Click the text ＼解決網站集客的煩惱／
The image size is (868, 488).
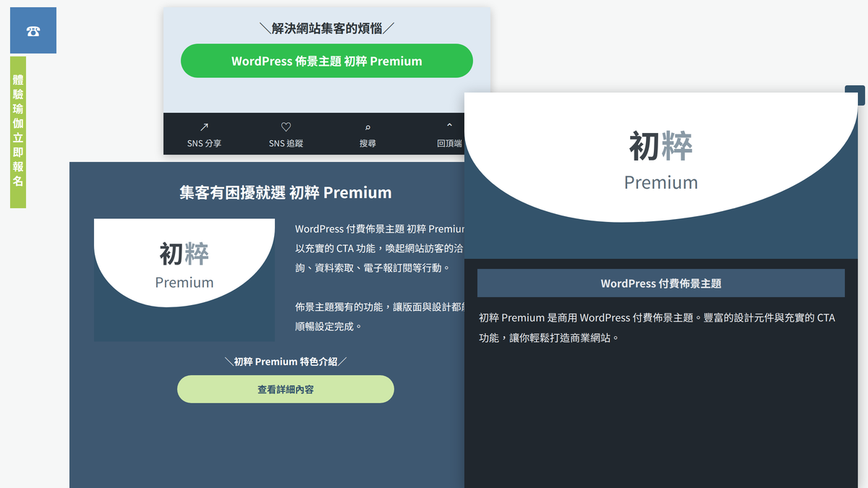(327, 29)
